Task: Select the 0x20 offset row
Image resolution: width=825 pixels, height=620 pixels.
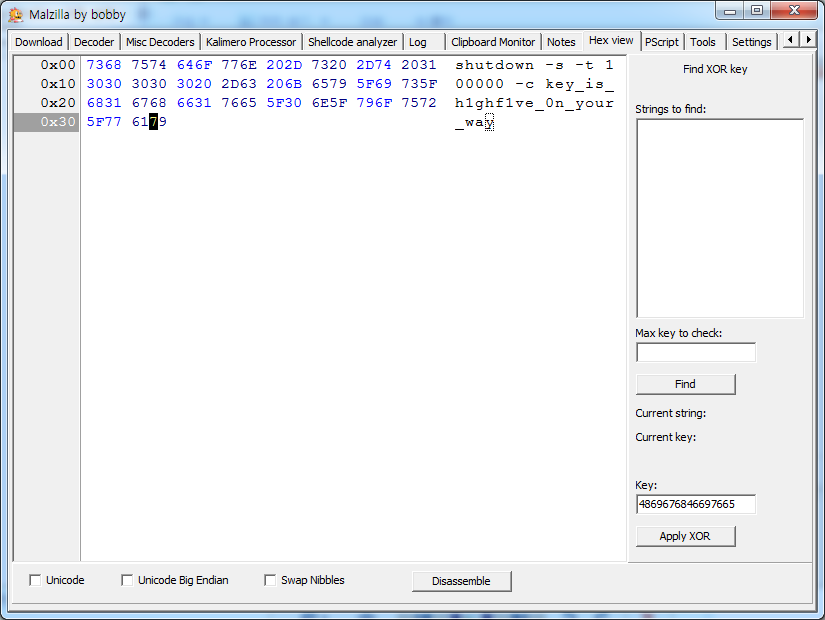Action: tap(46, 103)
